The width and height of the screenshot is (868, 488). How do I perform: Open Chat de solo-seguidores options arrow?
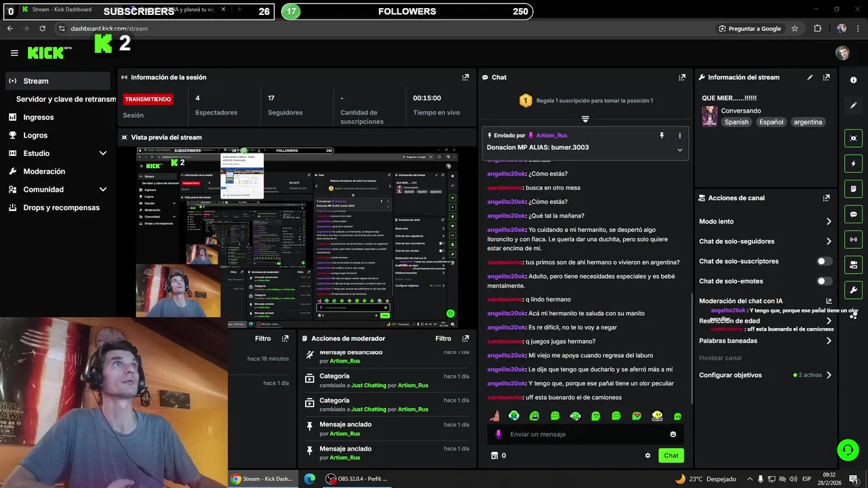(829, 241)
